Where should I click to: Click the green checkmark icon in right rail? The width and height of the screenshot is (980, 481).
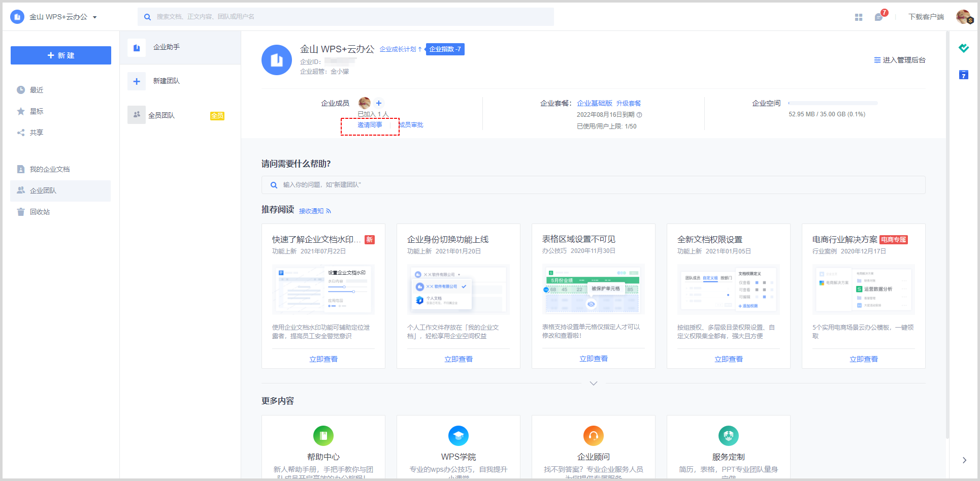964,48
